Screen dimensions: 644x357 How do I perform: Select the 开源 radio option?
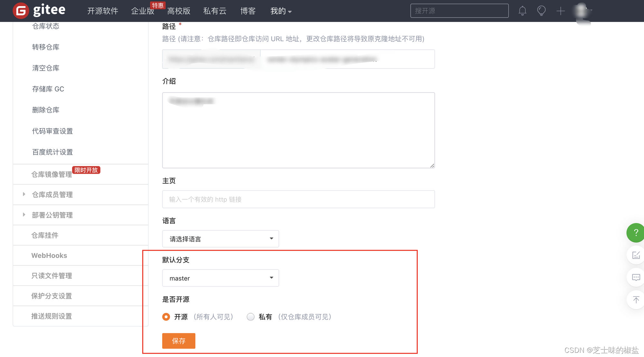166,317
